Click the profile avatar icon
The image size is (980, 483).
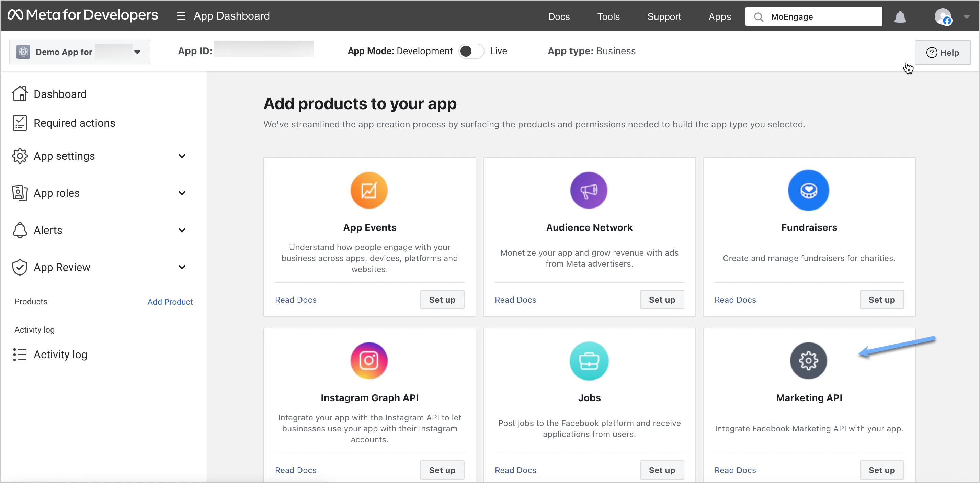[944, 17]
